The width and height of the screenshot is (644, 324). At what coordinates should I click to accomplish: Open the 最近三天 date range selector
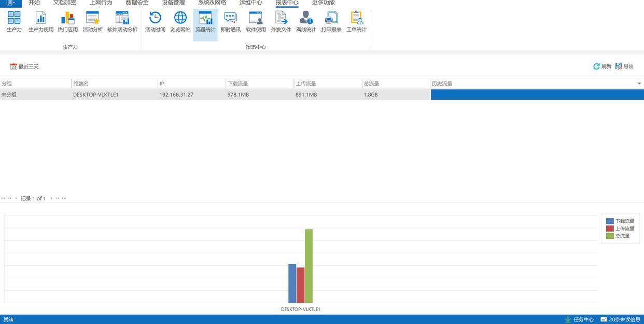tap(24, 66)
